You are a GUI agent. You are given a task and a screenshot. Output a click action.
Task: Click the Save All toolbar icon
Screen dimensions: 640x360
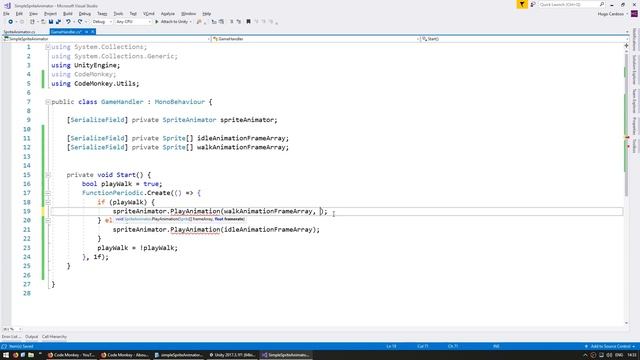click(x=58, y=22)
